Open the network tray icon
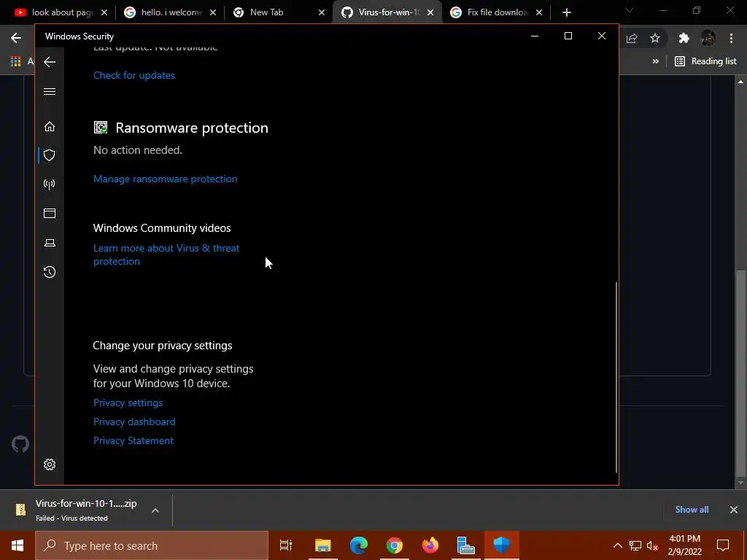Image resolution: width=747 pixels, height=560 pixels. click(x=635, y=545)
